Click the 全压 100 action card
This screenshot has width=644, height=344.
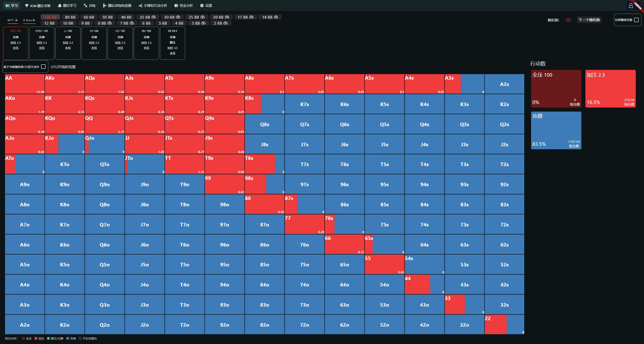[556, 89]
